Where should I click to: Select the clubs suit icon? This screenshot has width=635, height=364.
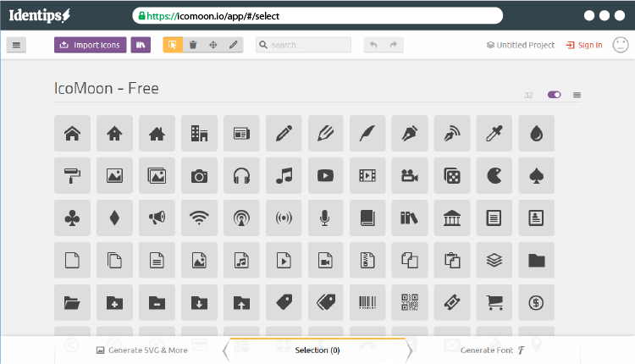pyautogui.click(x=73, y=218)
